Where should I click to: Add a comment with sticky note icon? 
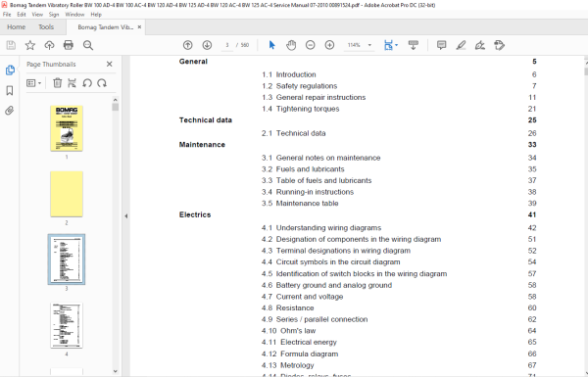click(x=442, y=45)
